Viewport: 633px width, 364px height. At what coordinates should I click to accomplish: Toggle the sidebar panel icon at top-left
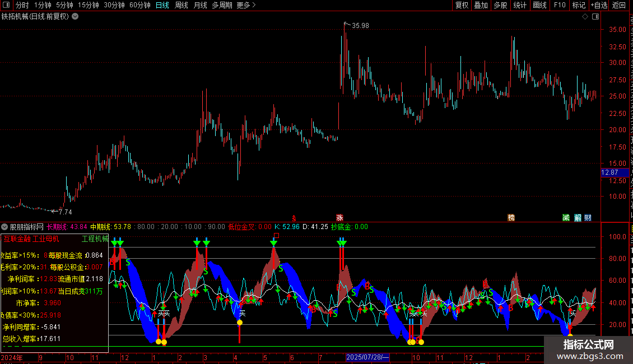point(6,5)
